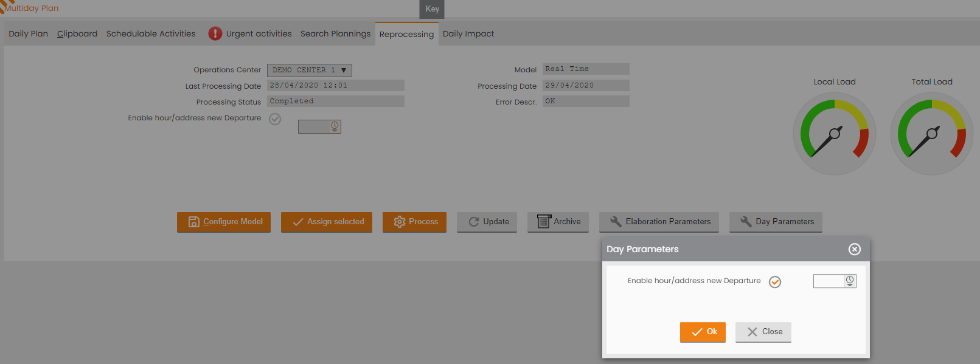The height and width of the screenshot is (364, 980).
Task: Switch to the Daily Plan tab
Action: [x=28, y=34]
